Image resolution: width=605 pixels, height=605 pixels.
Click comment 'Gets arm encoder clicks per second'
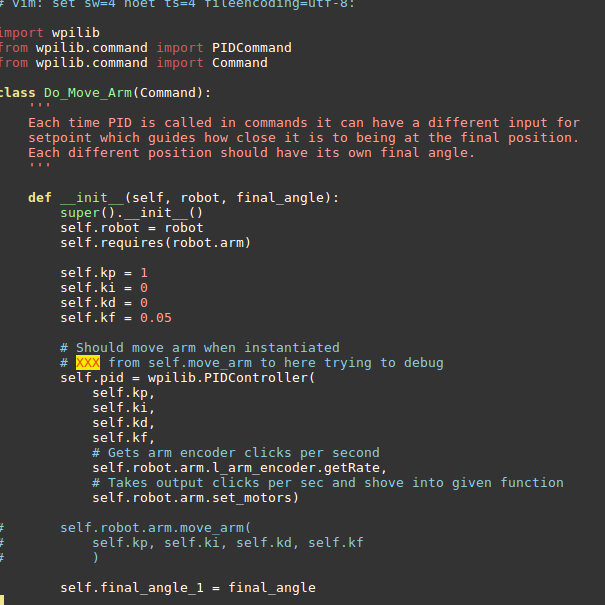[x=236, y=453]
